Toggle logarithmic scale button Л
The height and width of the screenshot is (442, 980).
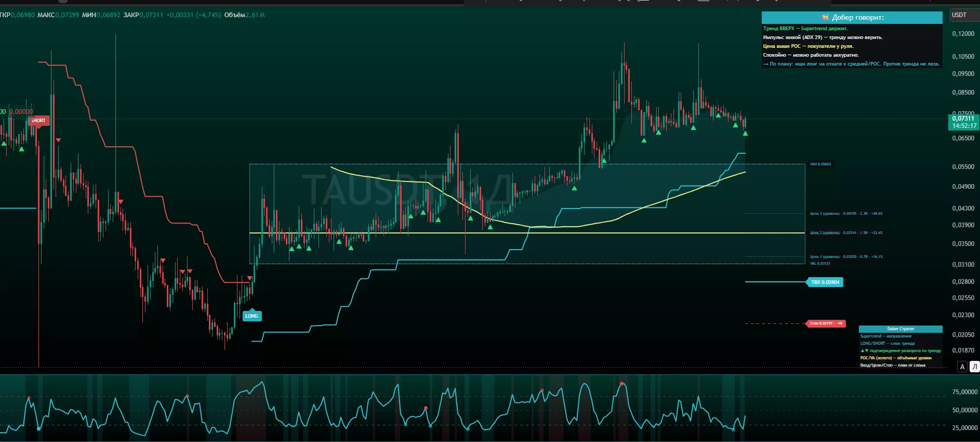pos(975,367)
